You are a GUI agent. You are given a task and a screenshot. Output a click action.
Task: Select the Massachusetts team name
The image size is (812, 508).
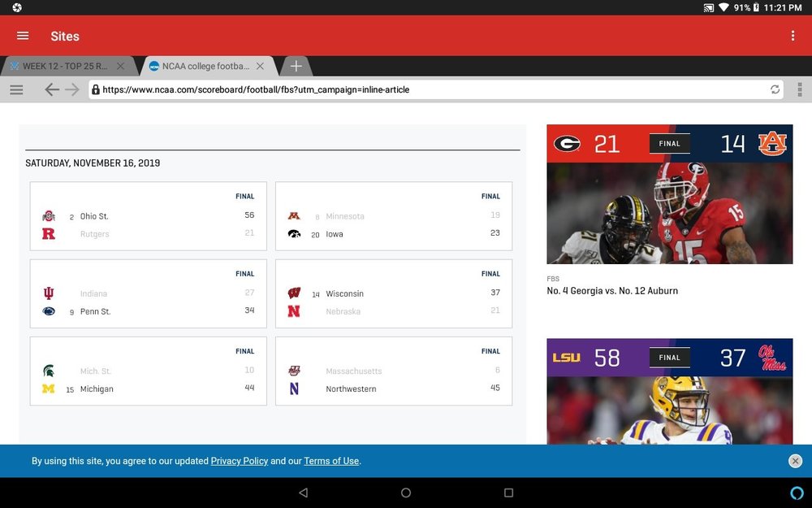click(354, 371)
